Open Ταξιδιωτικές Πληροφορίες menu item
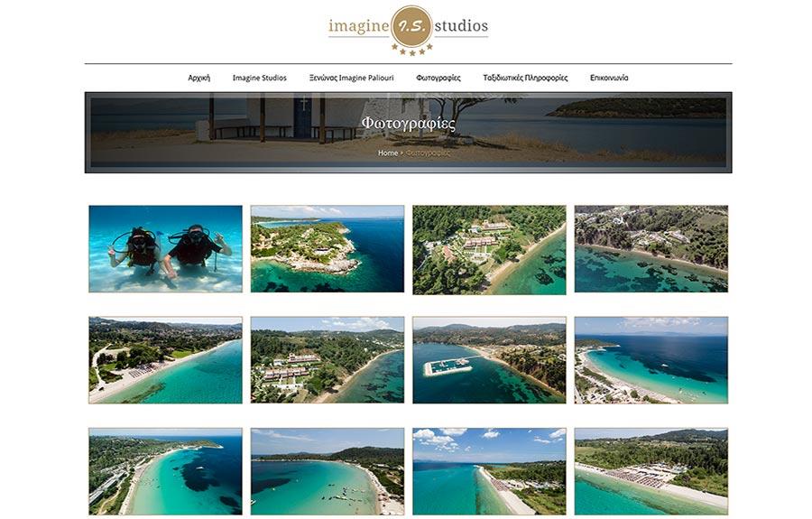The width and height of the screenshot is (812, 519). (x=525, y=78)
